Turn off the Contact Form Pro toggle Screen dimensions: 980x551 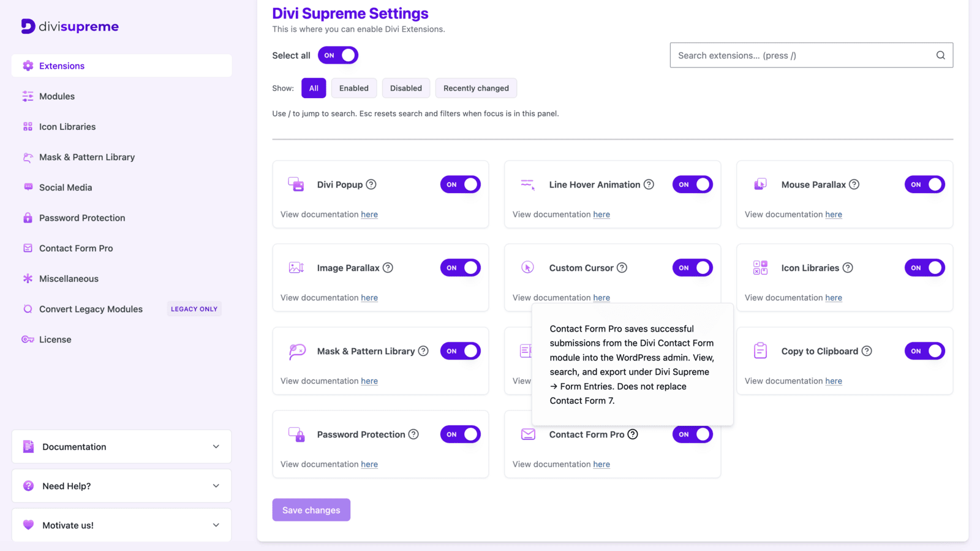click(693, 435)
